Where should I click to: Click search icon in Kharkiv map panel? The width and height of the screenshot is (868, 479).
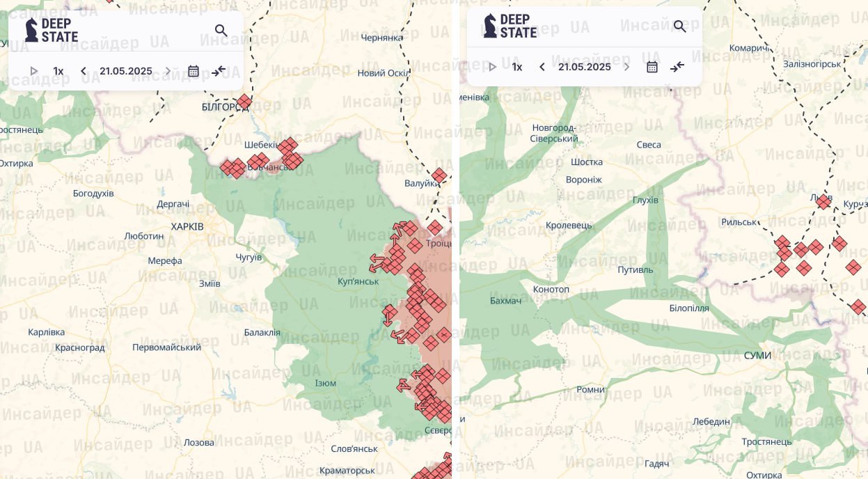[x=221, y=31]
